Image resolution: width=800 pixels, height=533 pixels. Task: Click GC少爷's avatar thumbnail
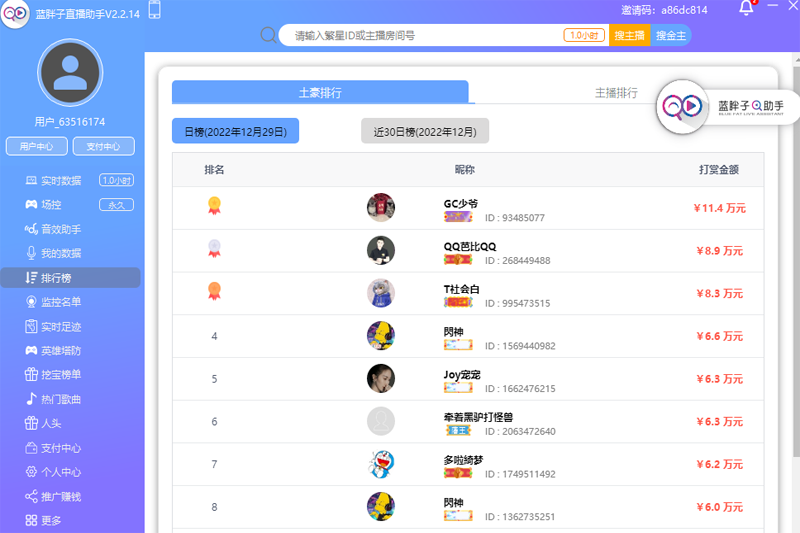(381, 208)
